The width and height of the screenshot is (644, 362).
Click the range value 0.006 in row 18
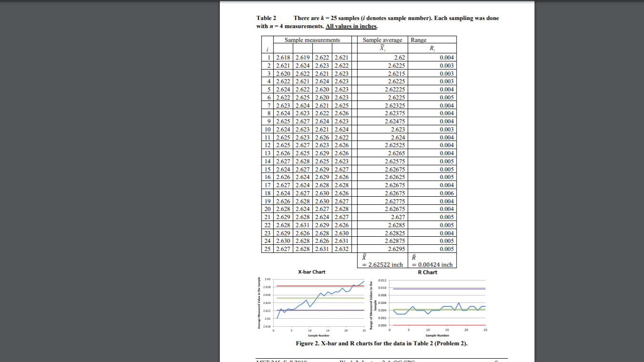tap(447, 193)
